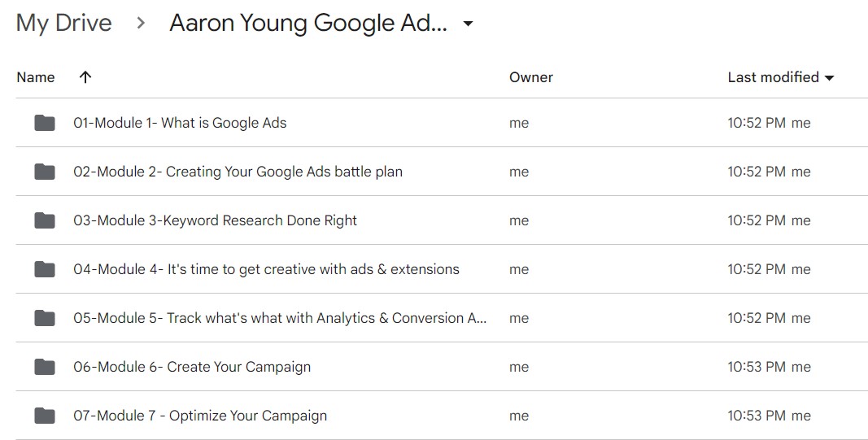868x440 pixels.
Task: Select 02-Module 2- Creating Your Google Ads battle plan
Action: click(442, 172)
